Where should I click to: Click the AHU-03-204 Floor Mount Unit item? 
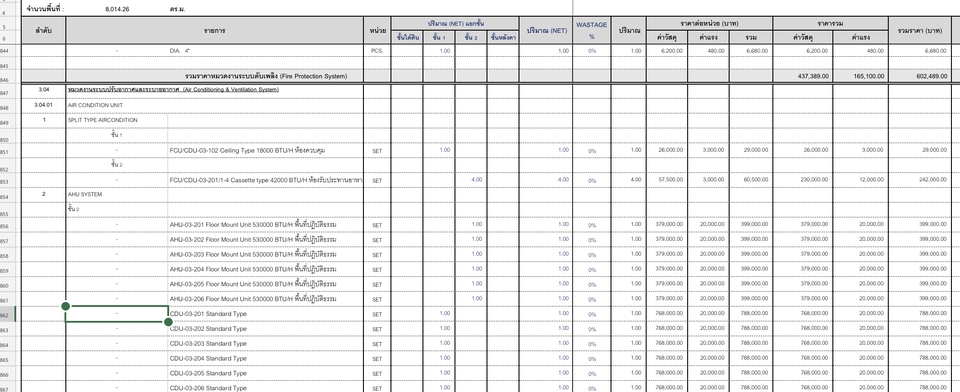click(253, 269)
